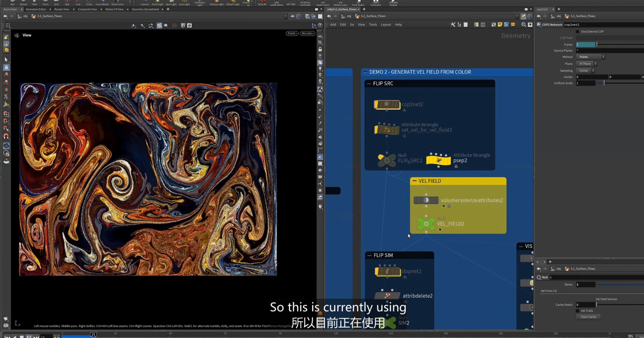Image resolution: width=644 pixels, height=338 pixels.
Task: Open network editor search magnifier icon
Action: coord(523,24)
